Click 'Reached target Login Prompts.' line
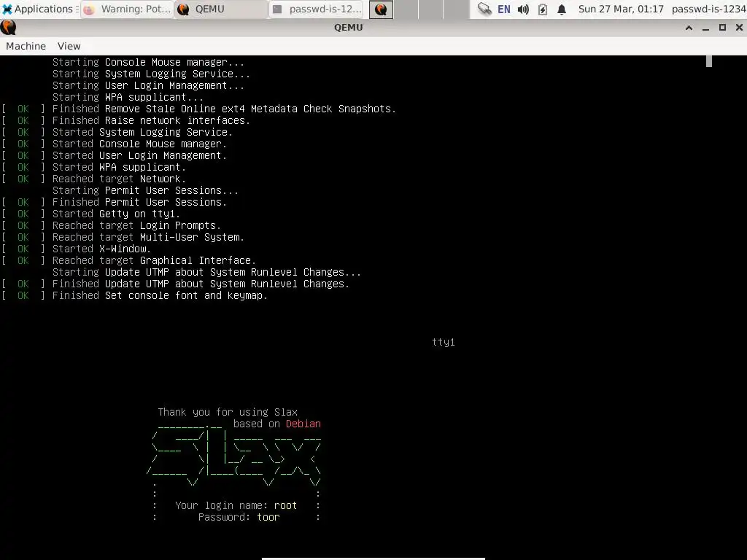The height and width of the screenshot is (560, 747). tap(136, 225)
